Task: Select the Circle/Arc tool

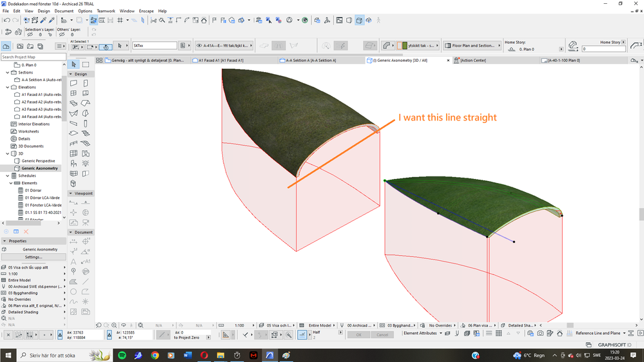Action: pyautogui.click(x=73, y=291)
